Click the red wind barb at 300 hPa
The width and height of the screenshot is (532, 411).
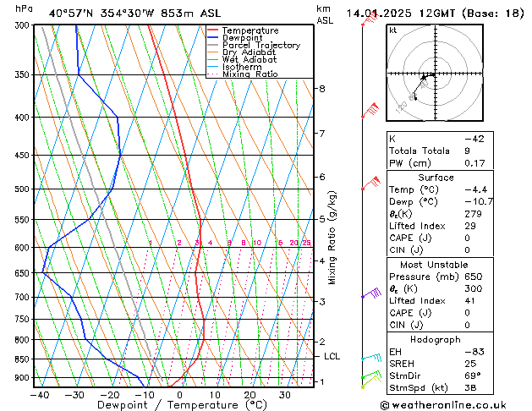coord(369,19)
